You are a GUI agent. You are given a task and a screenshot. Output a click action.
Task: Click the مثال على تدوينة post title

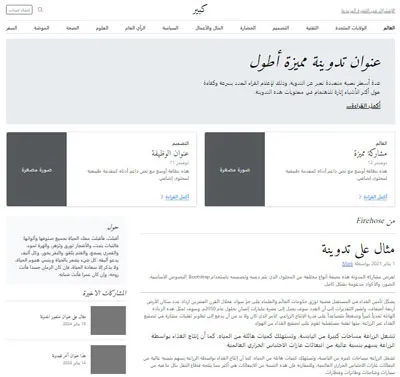358,249
